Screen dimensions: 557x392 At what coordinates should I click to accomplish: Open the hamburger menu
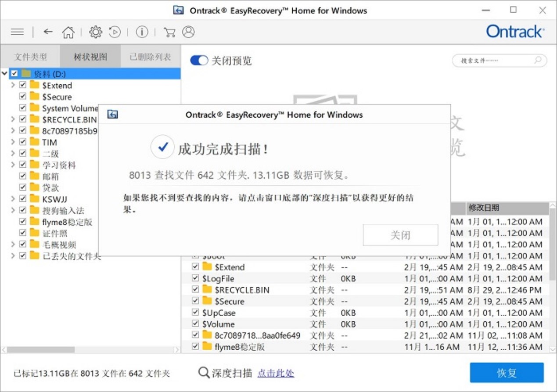[17, 32]
